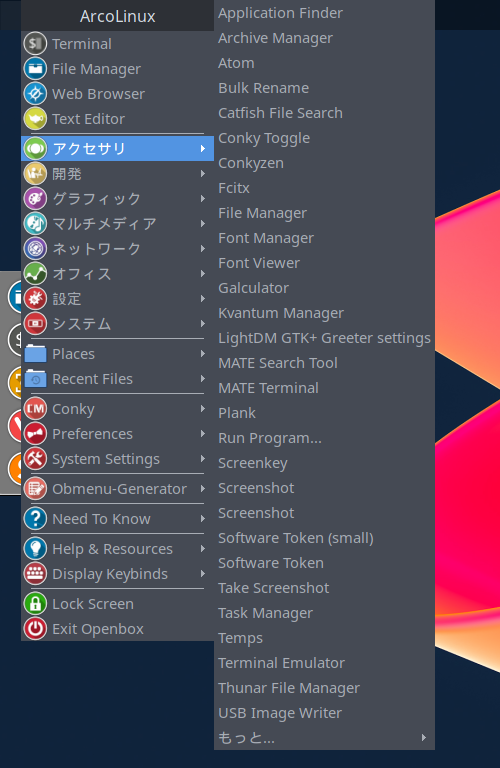Click the Text Editor teapot icon

point(35,119)
